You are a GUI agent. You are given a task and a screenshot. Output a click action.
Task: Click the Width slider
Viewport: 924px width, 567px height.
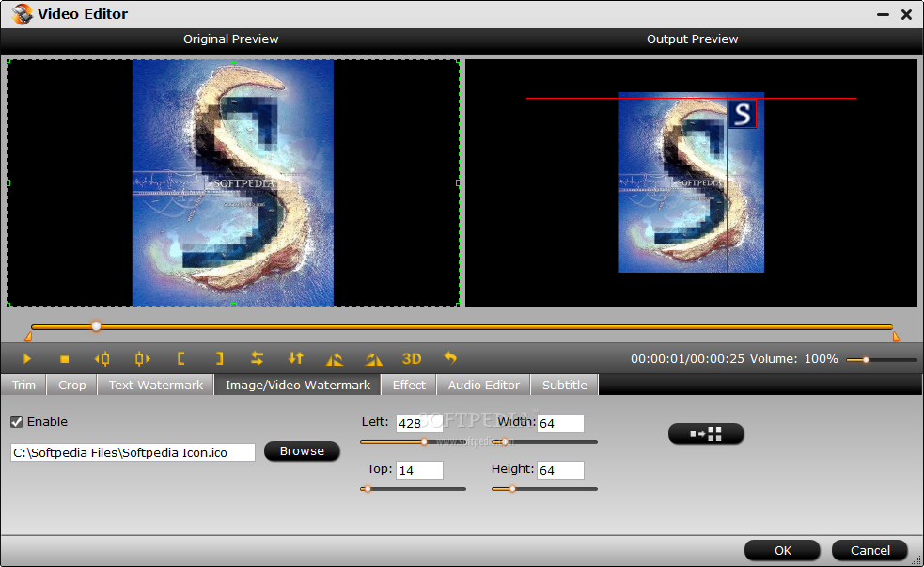[545, 441]
